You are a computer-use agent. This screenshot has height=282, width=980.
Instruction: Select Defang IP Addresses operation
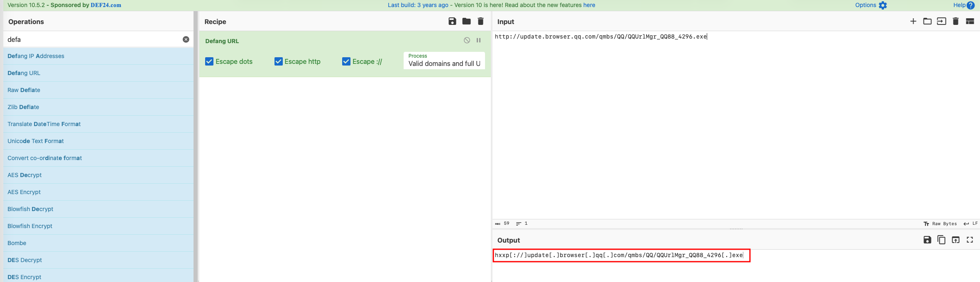click(x=98, y=56)
